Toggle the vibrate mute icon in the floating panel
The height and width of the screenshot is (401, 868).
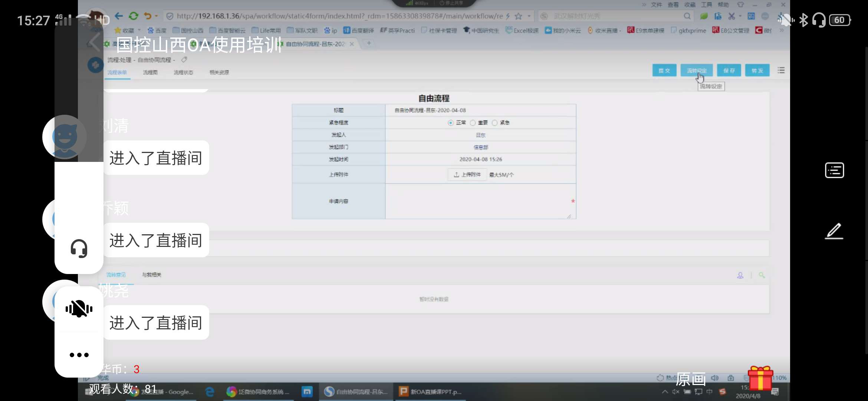(x=79, y=309)
